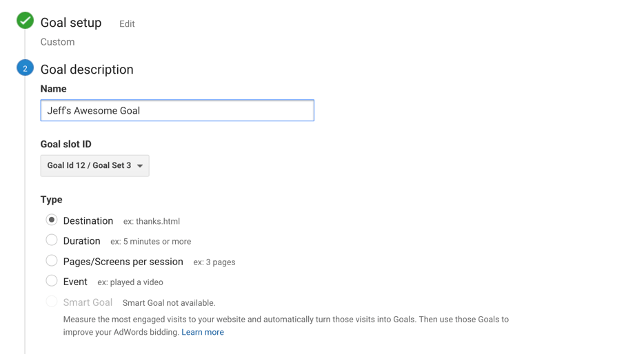Click the Event label text
The width and height of the screenshot is (644, 354).
[75, 282]
